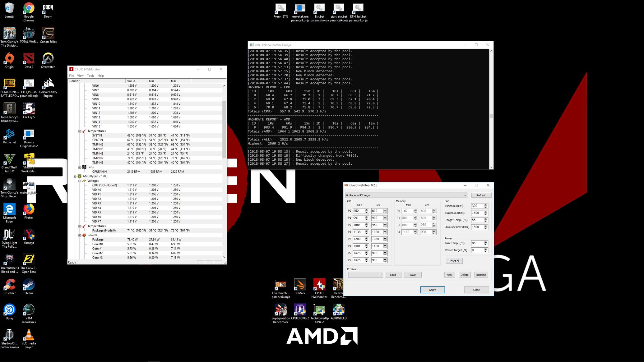The height and width of the screenshot is (362, 644).
Task: Click Power Target (%) input field
Action: pos(477,250)
